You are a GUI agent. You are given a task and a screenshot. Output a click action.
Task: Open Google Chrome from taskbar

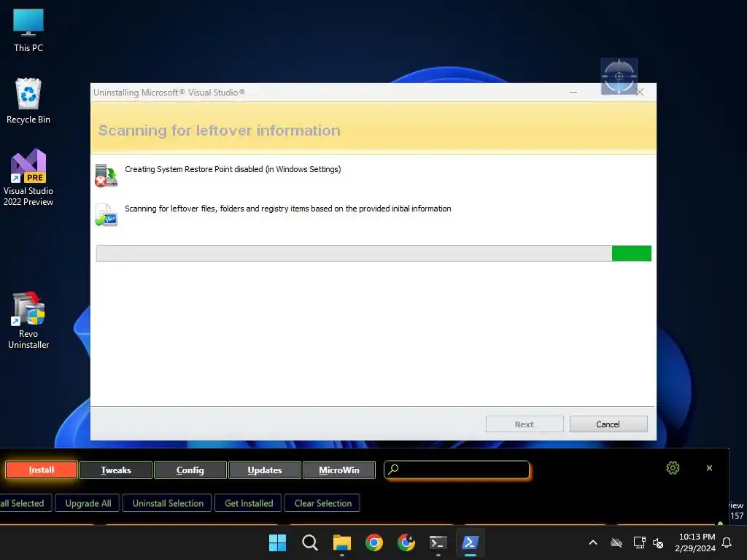pos(374,542)
